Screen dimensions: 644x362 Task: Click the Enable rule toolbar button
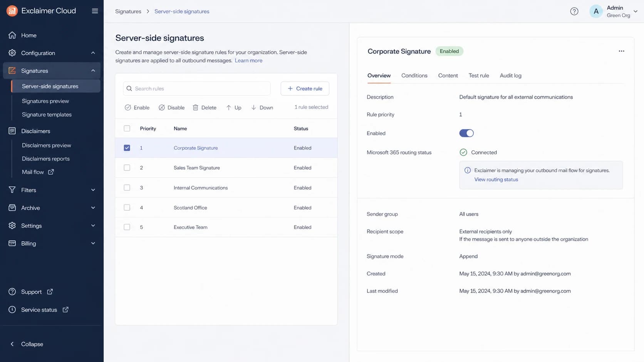coord(137,107)
